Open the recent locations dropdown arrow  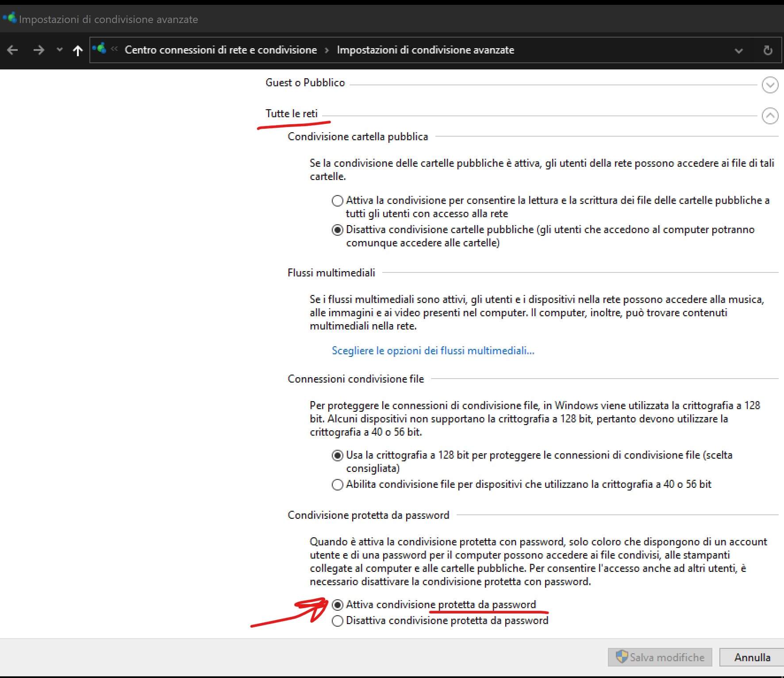[x=60, y=50]
